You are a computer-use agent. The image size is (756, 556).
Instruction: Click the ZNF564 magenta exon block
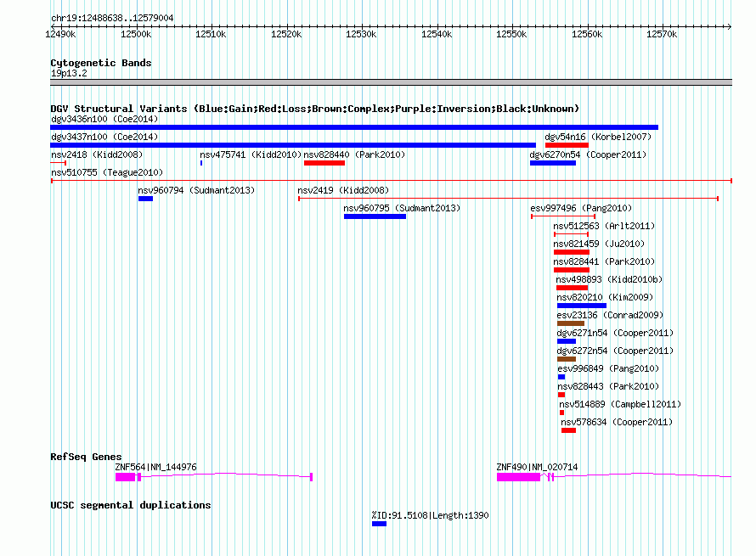(126, 477)
